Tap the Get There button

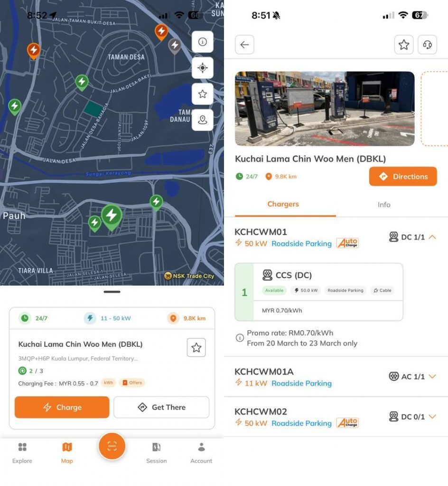click(161, 407)
